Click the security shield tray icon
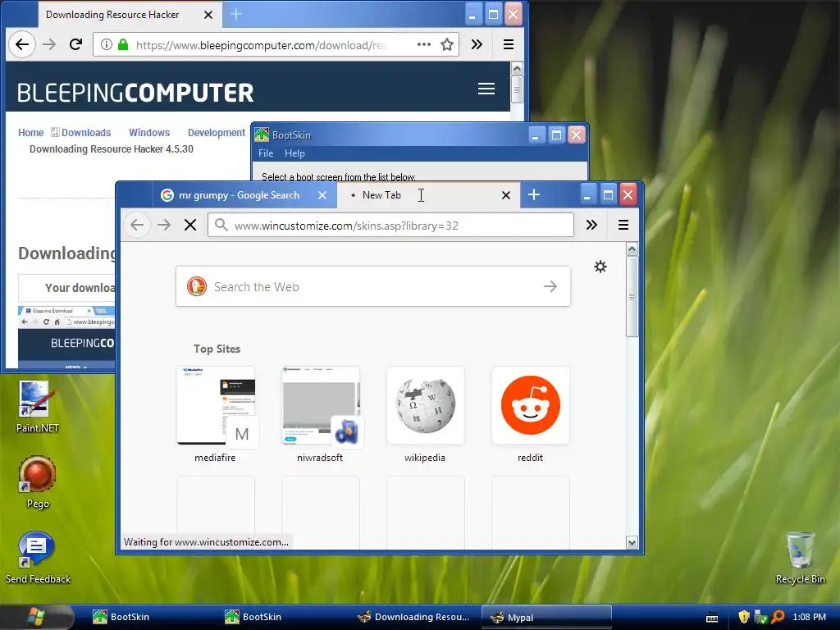The height and width of the screenshot is (630, 840). tap(743, 617)
